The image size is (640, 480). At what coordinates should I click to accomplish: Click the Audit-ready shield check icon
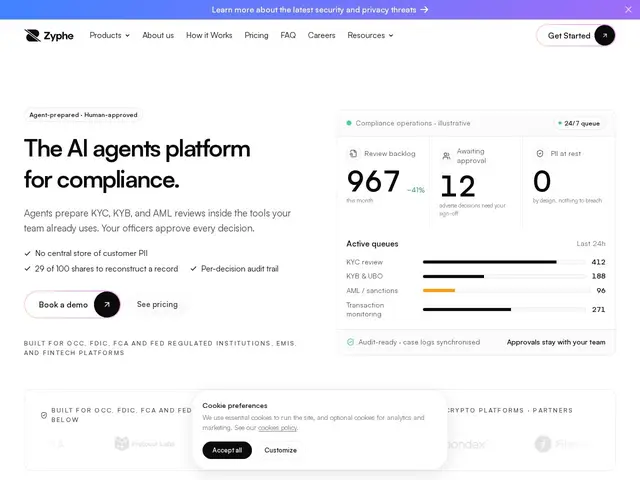click(350, 342)
